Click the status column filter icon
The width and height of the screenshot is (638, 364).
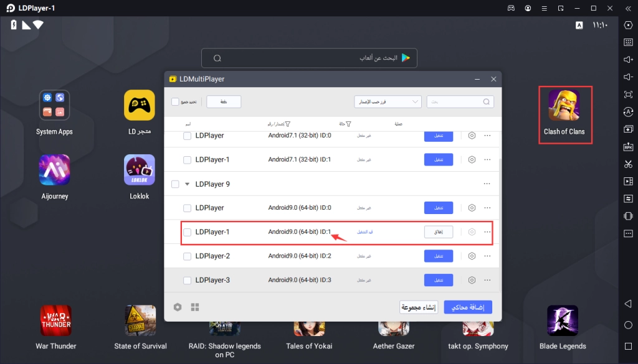tap(349, 124)
